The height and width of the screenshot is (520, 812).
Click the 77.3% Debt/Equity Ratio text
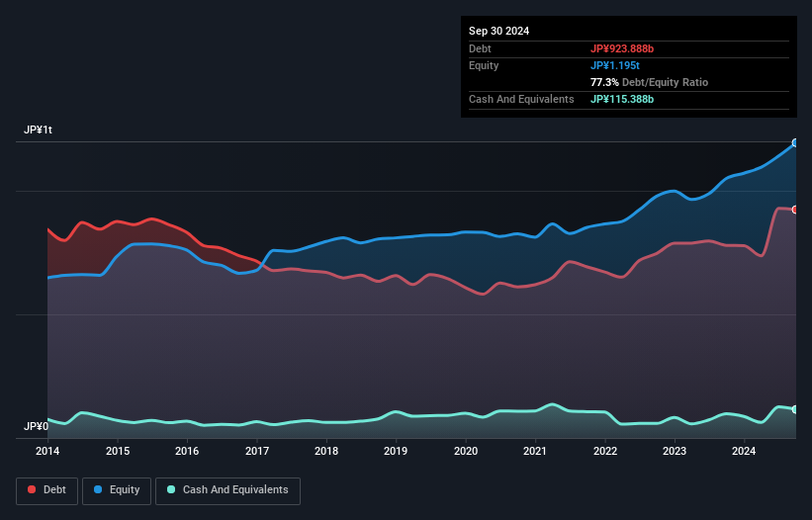(x=649, y=82)
